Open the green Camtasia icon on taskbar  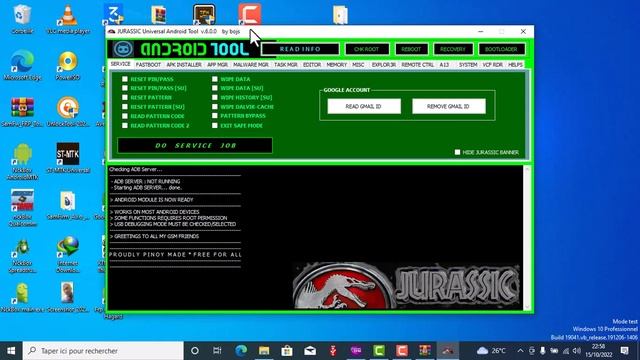379,351
